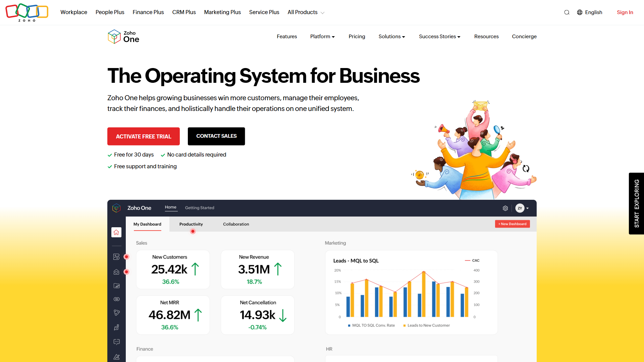Open the dashboard Home sidebar icon

116,232
